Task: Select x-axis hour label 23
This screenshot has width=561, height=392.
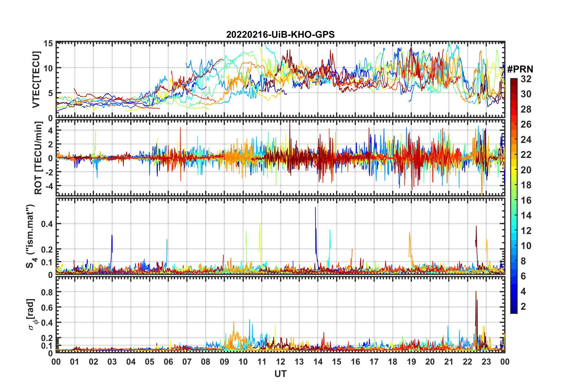Action: coord(486,362)
